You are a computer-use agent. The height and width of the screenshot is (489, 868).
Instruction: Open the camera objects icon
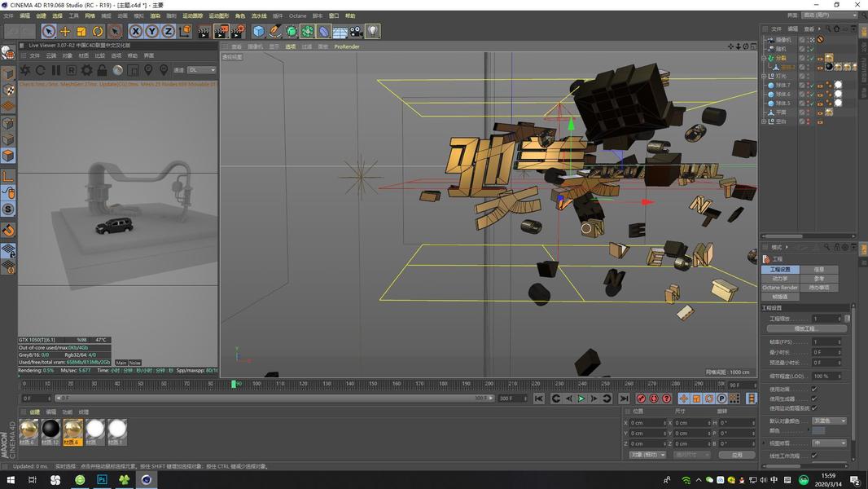point(357,32)
